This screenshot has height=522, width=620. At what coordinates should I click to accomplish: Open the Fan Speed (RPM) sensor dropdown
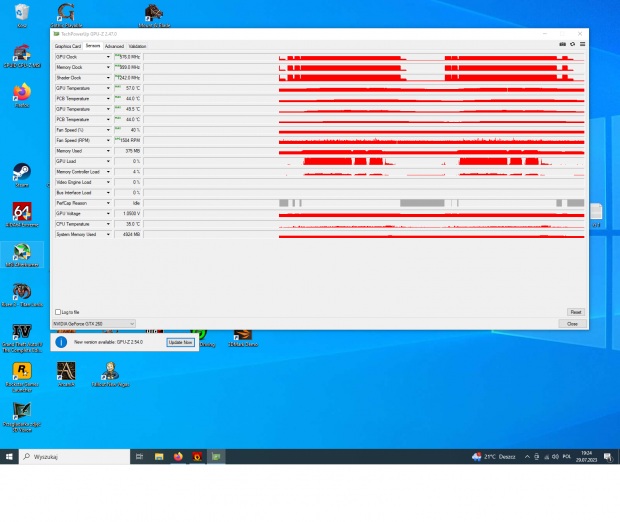click(x=108, y=141)
